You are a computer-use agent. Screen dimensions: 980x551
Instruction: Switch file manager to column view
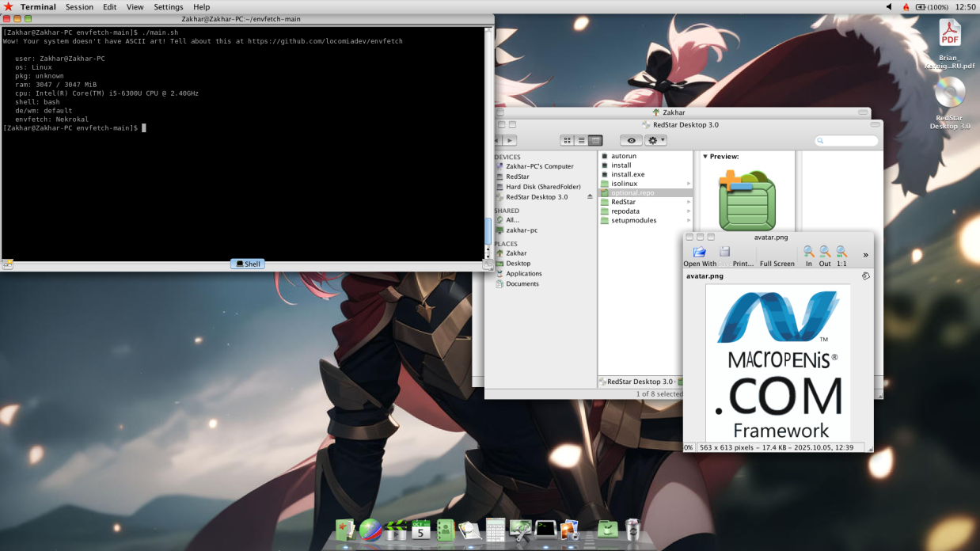[x=595, y=140]
